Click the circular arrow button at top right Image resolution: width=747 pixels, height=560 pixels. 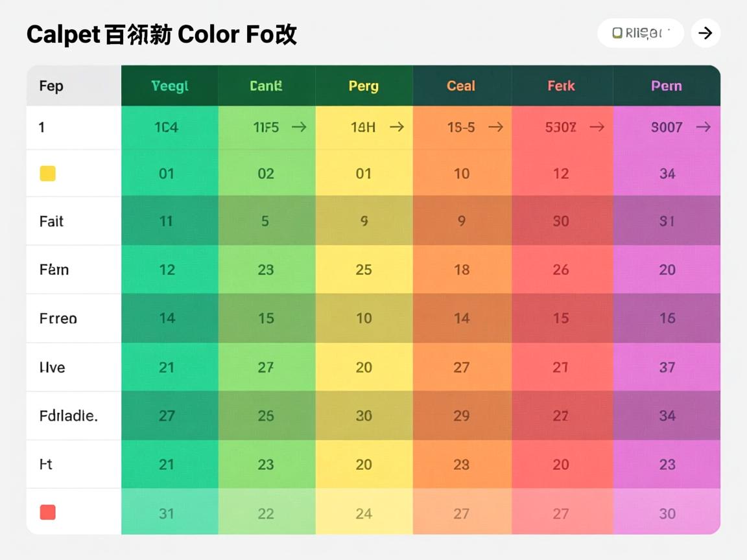click(705, 32)
